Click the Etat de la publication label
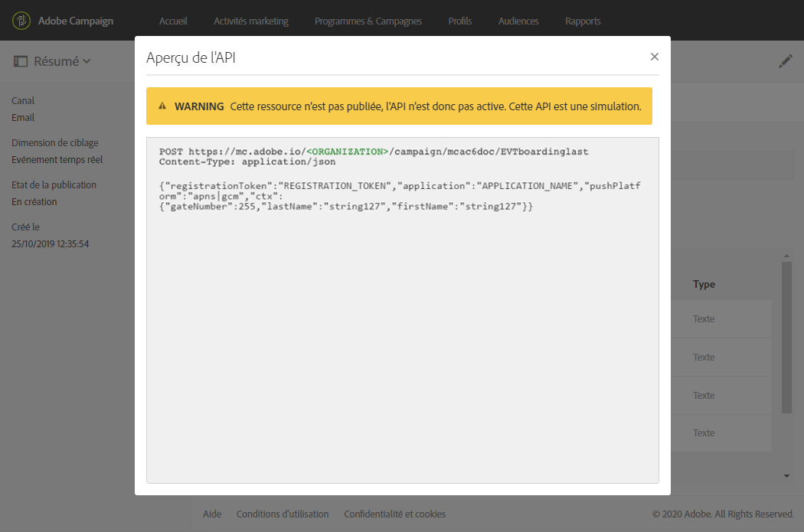The width and height of the screenshot is (804, 532). click(54, 185)
